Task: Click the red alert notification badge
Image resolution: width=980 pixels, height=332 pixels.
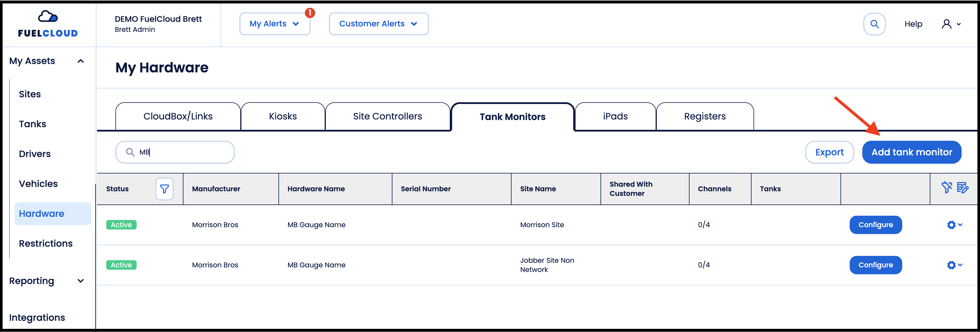Action: pos(310,13)
